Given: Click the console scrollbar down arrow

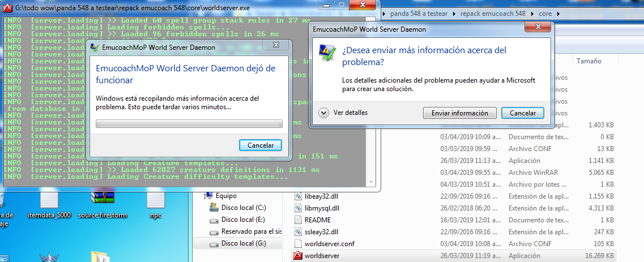Looking at the screenshot, I should point(372,182).
